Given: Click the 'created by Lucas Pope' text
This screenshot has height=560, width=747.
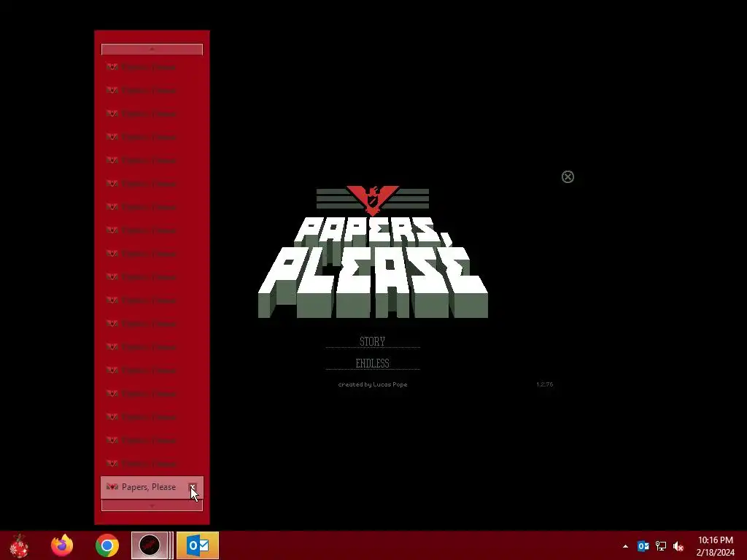Looking at the screenshot, I should pyautogui.click(x=373, y=384).
